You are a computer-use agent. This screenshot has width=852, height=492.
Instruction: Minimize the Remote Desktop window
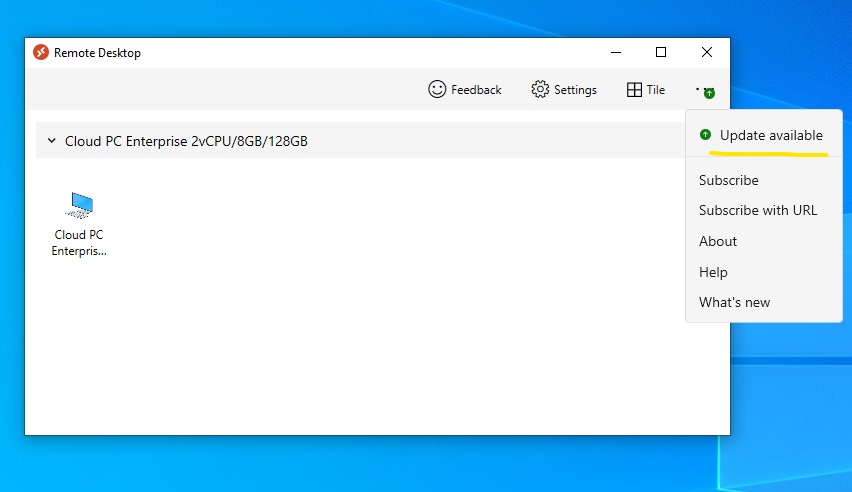coord(616,52)
